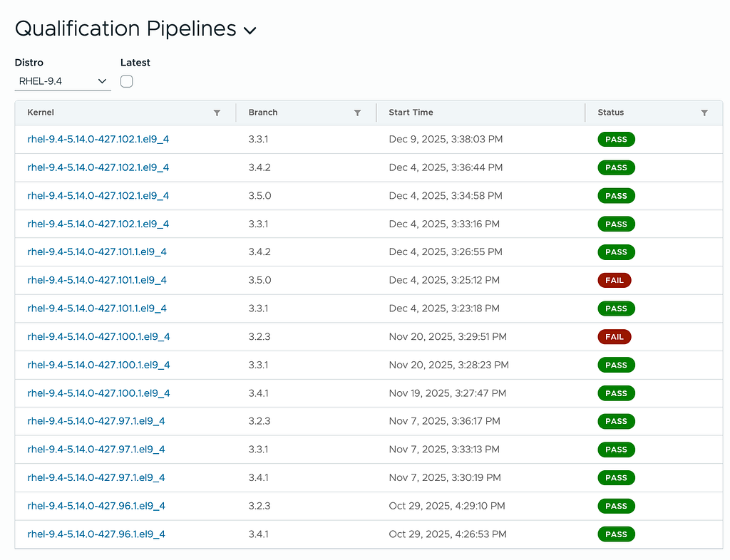
Task: Click the Start Time column header
Action: tap(411, 113)
